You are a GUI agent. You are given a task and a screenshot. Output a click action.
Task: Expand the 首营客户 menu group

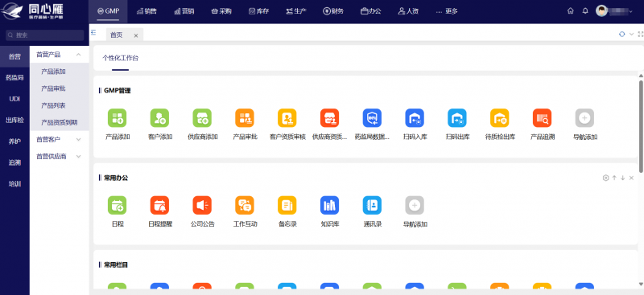click(x=78, y=140)
